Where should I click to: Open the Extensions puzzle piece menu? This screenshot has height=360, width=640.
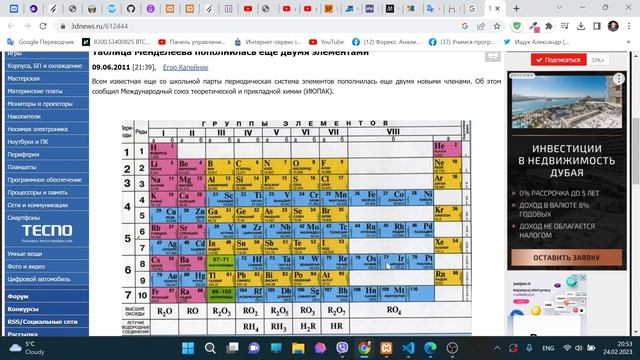click(x=549, y=26)
